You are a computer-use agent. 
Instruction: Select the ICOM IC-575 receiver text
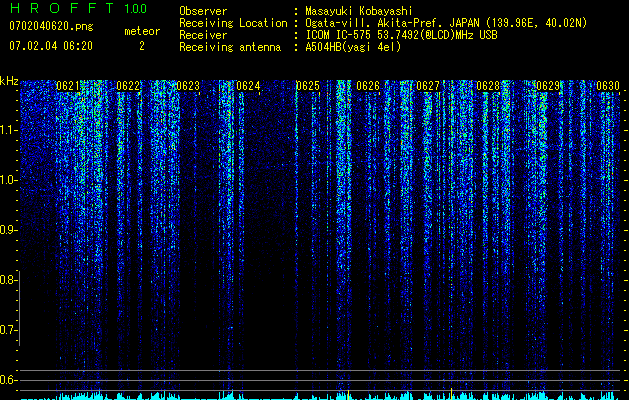pos(401,35)
